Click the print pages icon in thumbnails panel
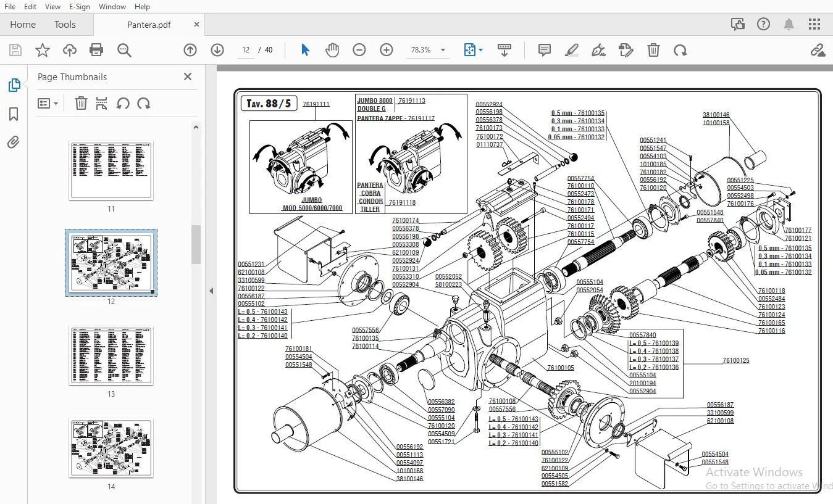 (x=102, y=104)
